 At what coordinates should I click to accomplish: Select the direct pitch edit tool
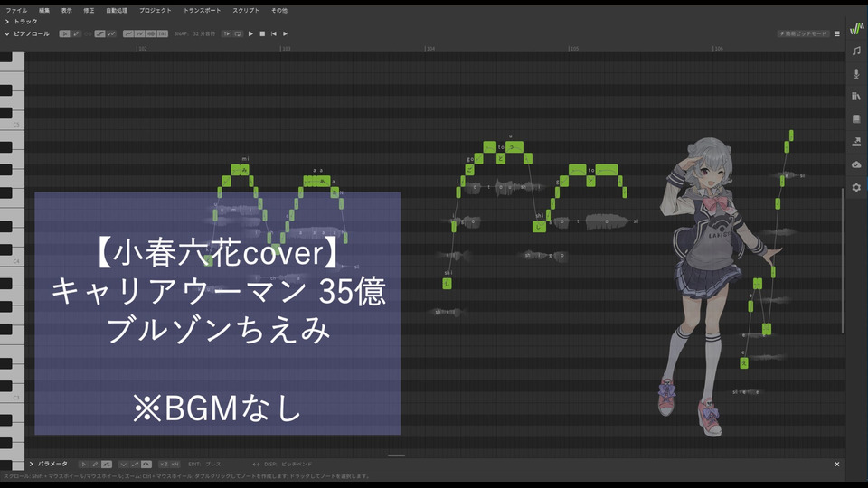click(99, 33)
